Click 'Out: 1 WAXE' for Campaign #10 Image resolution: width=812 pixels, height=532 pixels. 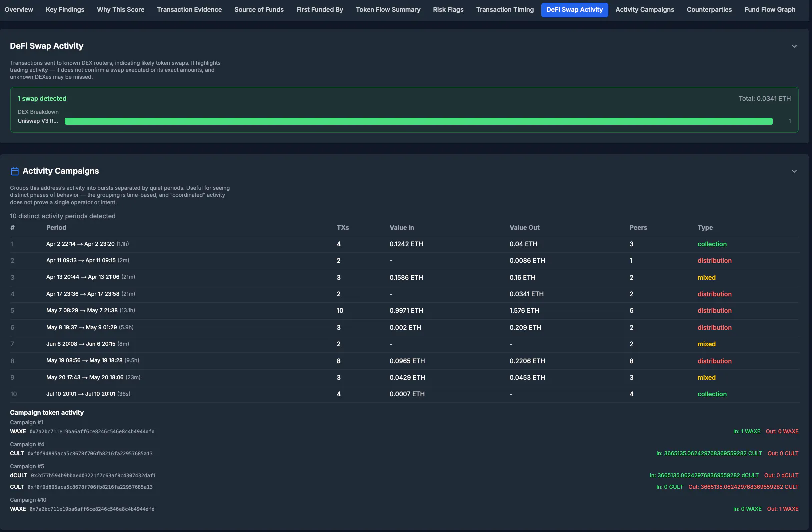click(x=782, y=509)
